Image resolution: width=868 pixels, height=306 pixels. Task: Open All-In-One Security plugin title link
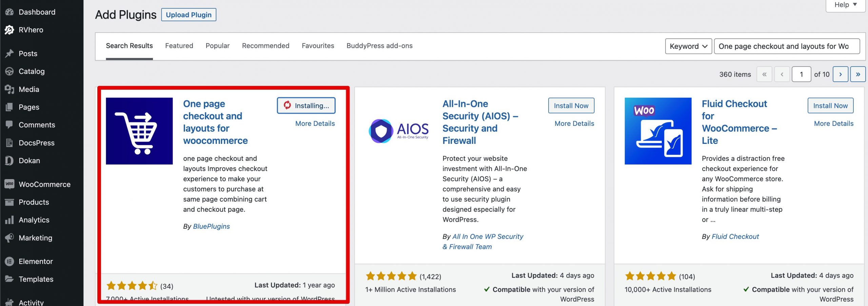[480, 122]
